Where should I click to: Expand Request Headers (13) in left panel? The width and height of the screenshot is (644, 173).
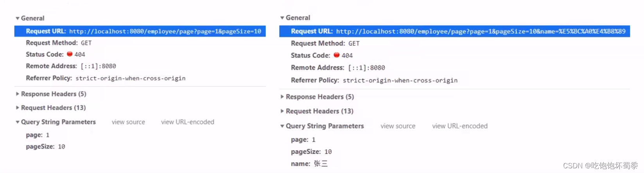18,107
